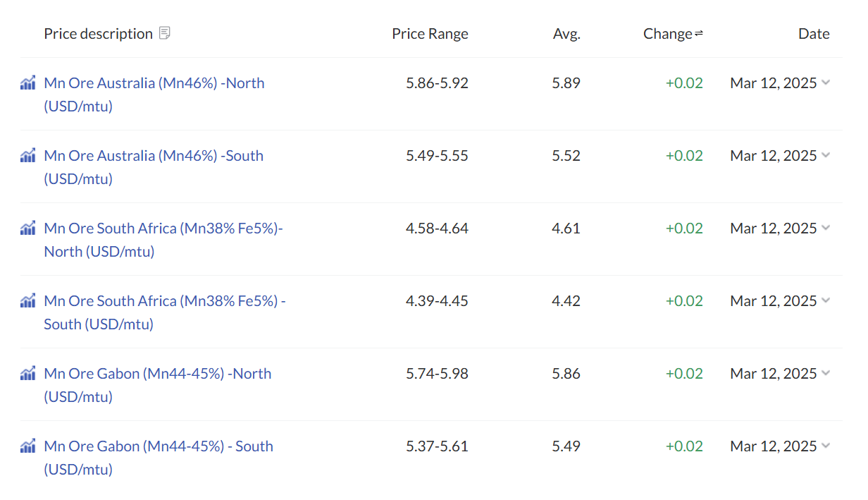The image size is (868, 500).
Task: Expand date chevron for South Africa Mn38% North
Action: click(826, 228)
